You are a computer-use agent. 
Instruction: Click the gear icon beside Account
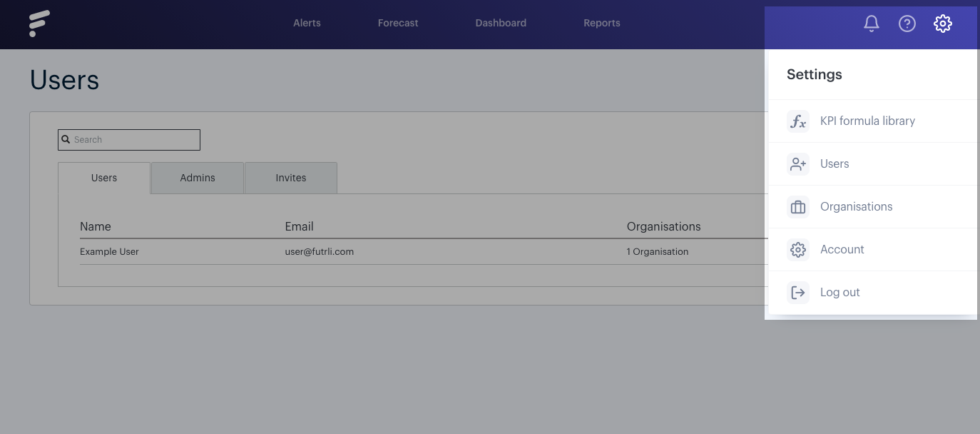click(798, 250)
